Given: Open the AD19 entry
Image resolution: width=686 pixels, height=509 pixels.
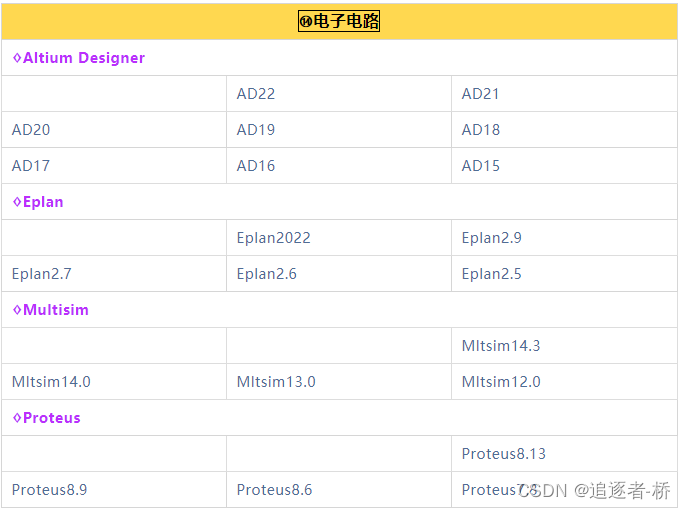Looking at the screenshot, I should [255, 130].
